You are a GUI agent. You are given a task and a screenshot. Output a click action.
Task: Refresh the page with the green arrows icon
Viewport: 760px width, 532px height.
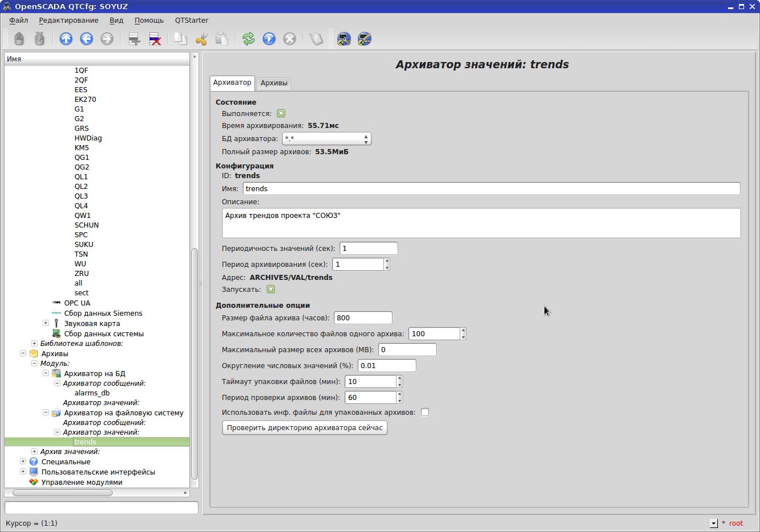pos(248,39)
